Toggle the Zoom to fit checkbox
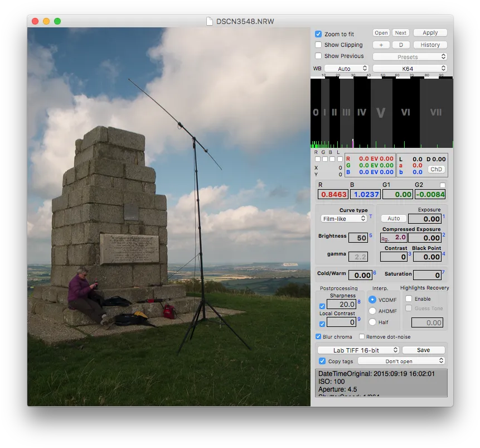Screen dimensions: 480x448 click(318, 34)
